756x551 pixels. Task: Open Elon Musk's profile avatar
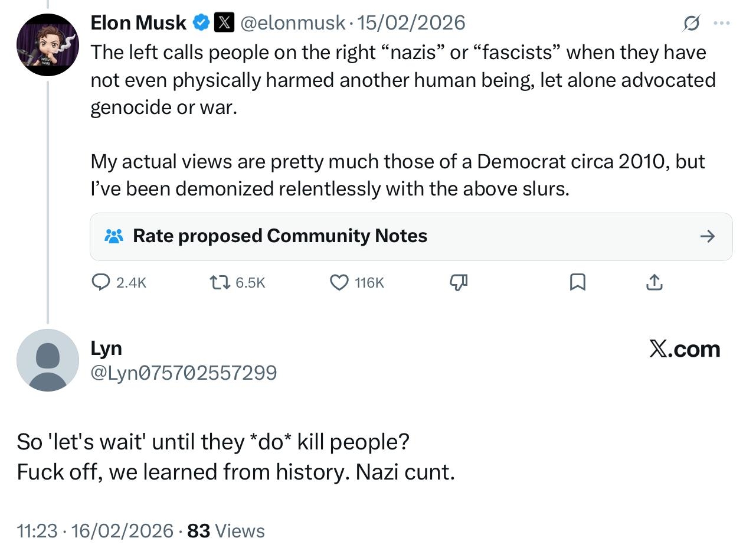tap(48, 45)
